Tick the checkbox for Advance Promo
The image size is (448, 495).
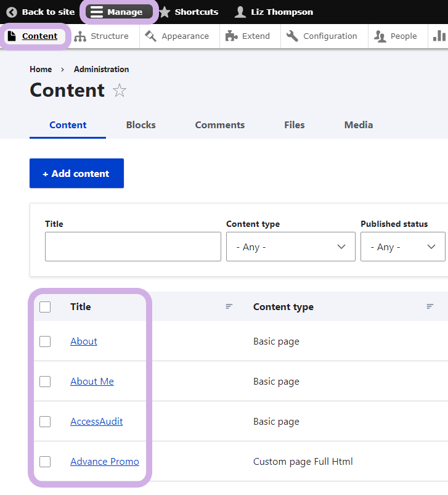click(x=45, y=462)
